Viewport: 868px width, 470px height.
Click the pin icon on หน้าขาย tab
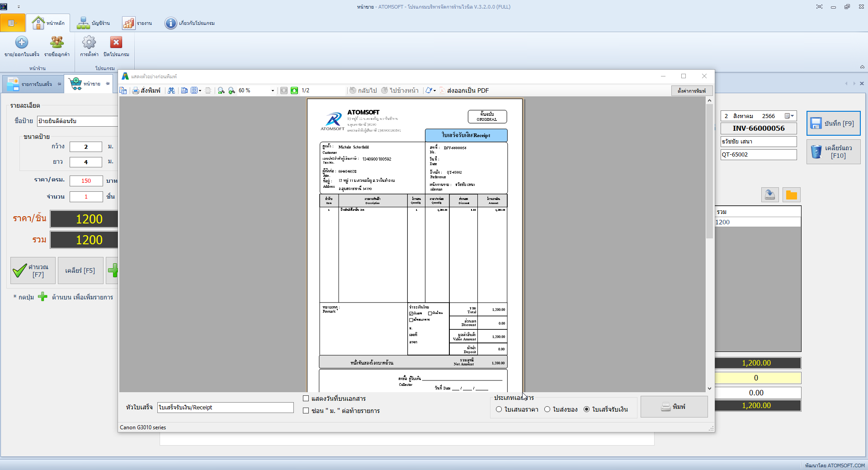click(108, 84)
